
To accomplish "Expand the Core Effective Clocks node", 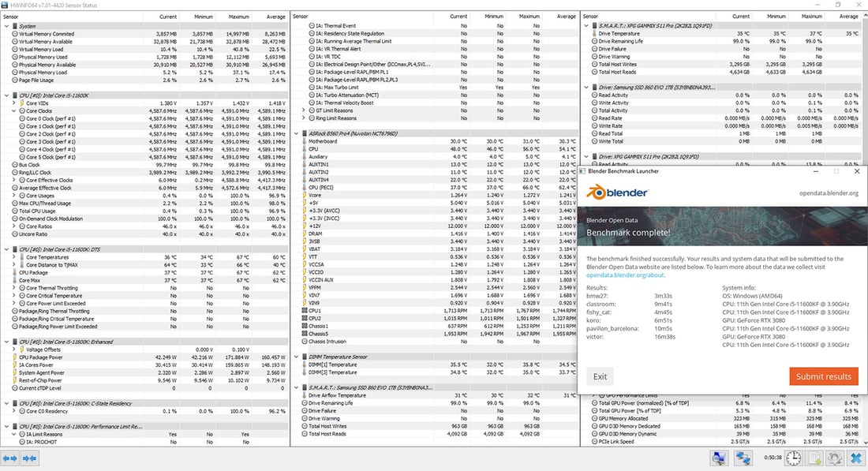I will point(14,180).
